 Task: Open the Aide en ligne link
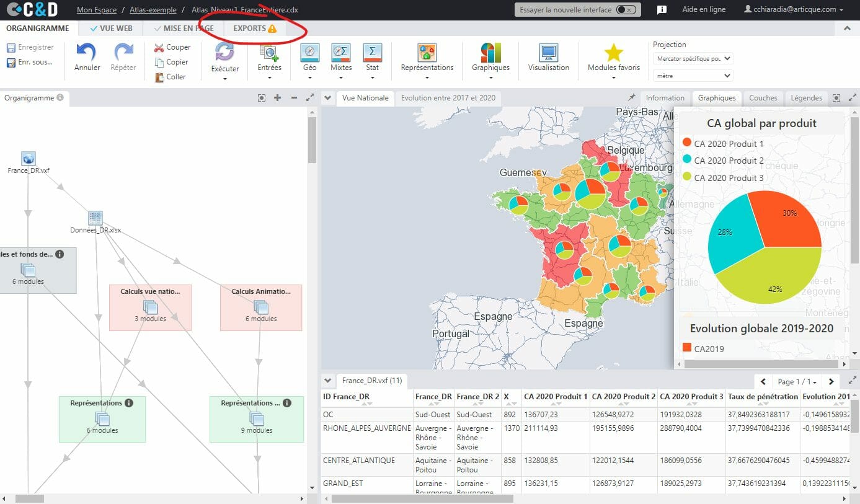(704, 10)
